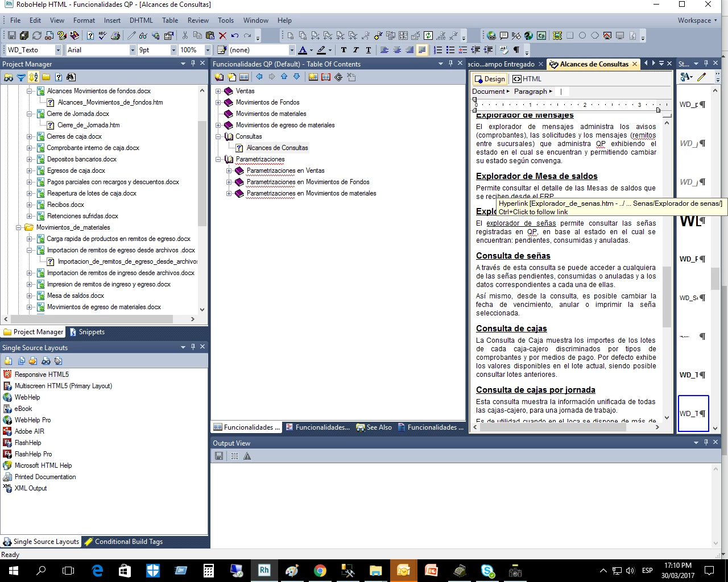
Task: Toggle Underline formatting button
Action: (x=369, y=50)
